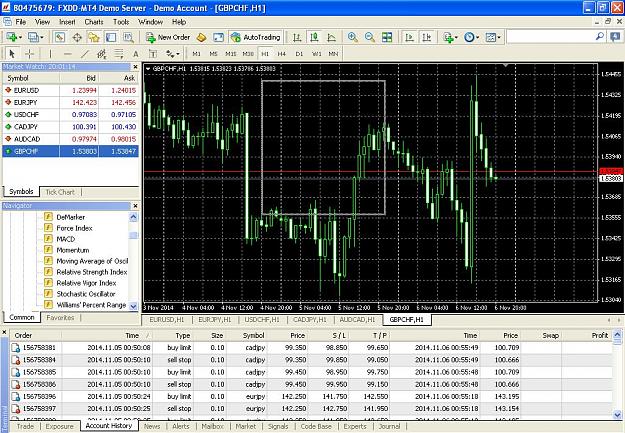
Task: Launch MetaEditor via yellow book icon
Action: tap(201, 37)
